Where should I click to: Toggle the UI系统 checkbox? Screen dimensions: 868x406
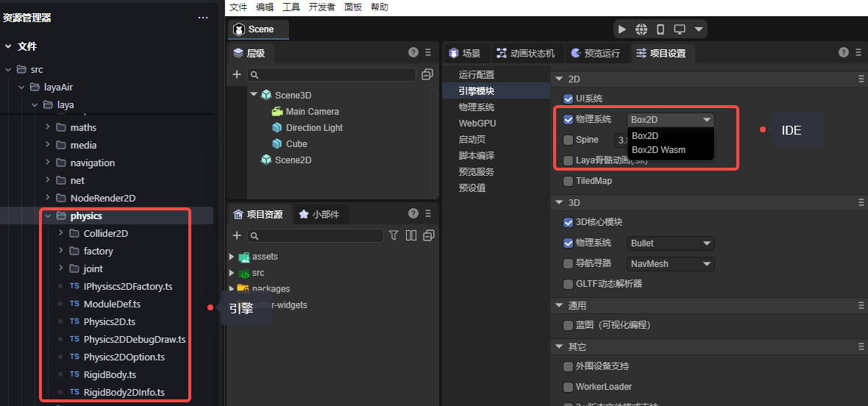pos(568,99)
